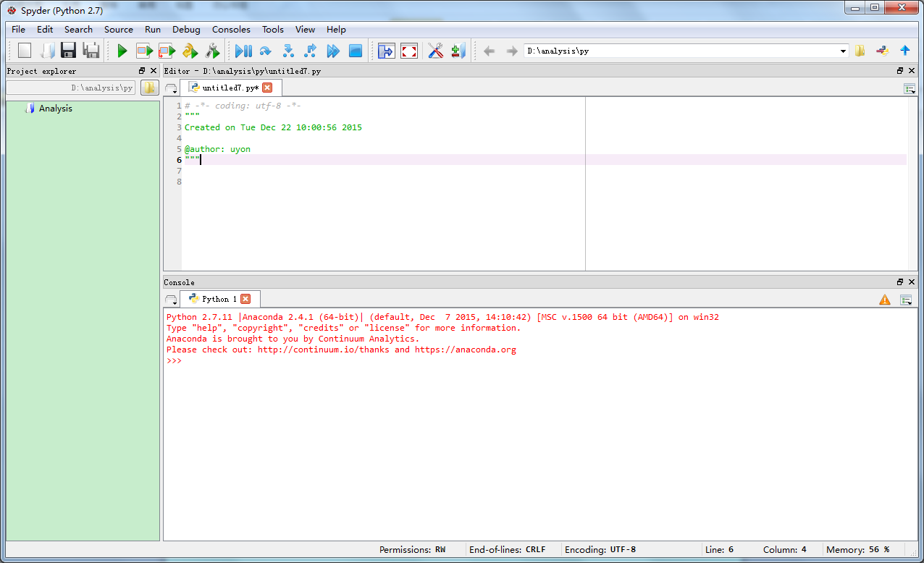Undock the Editor pane
This screenshot has width=924, height=563.
(x=900, y=71)
